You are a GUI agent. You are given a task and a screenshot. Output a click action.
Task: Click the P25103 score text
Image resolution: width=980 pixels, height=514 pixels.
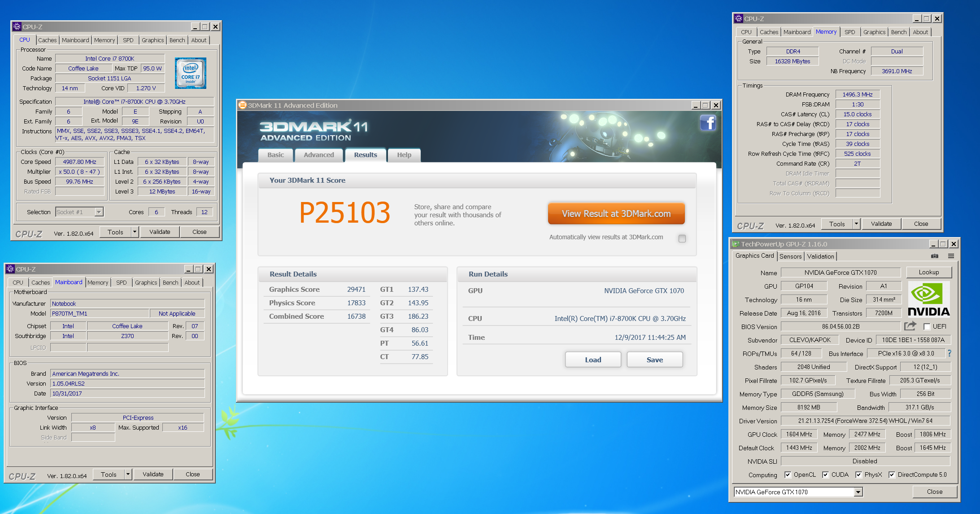344,212
